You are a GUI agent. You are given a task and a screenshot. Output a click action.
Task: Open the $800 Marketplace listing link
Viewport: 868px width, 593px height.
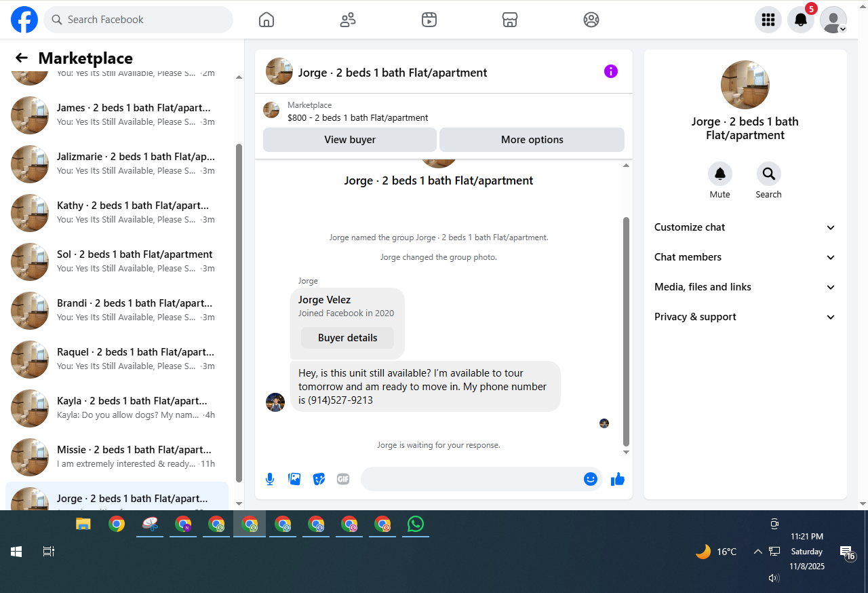tap(358, 117)
